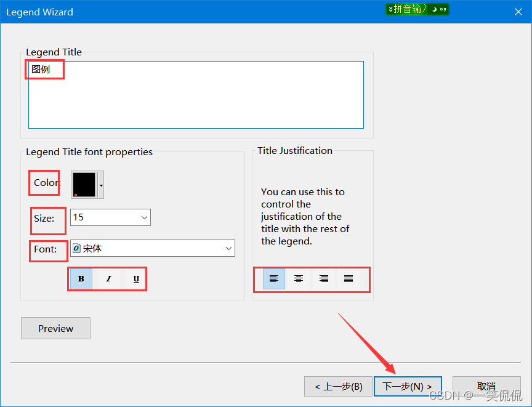Expand the color swatch dropdown arrow
Screen dimensions: 532x407
coord(101,185)
